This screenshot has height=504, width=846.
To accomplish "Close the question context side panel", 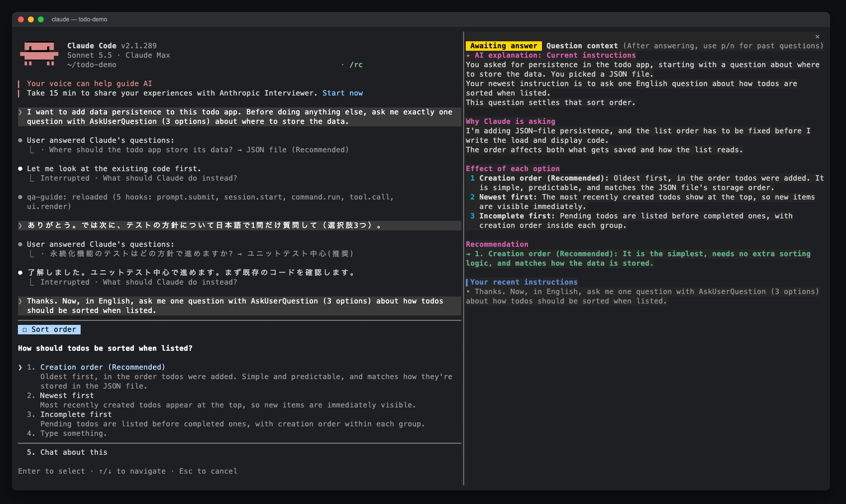I will click(817, 36).
